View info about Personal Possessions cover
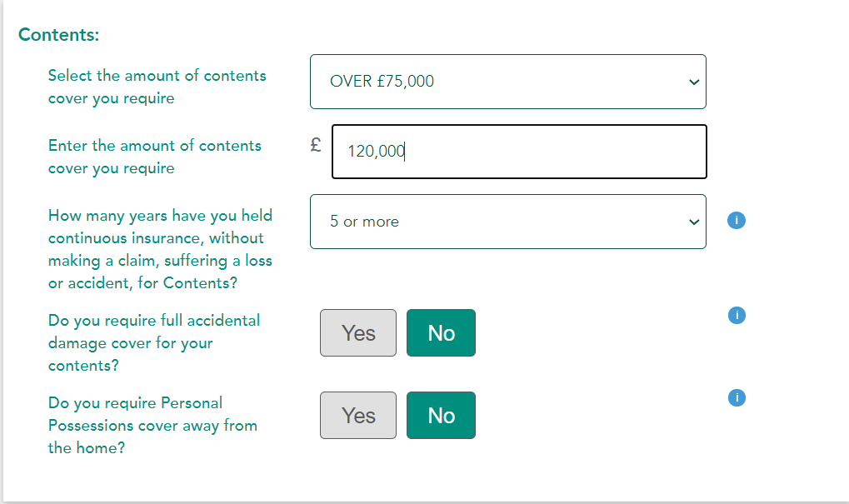This screenshot has height=504, width=849. click(x=737, y=398)
